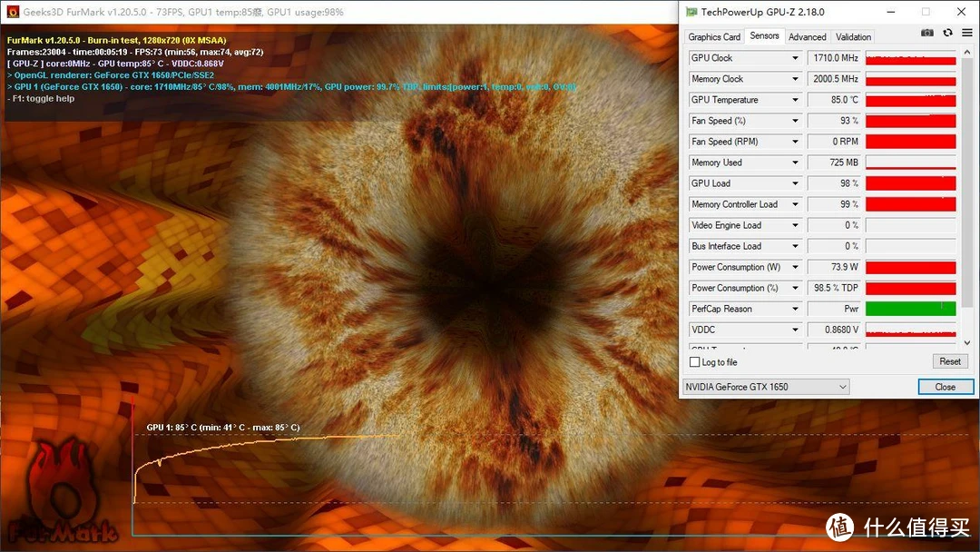This screenshot has height=552, width=980.
Task: Click the GPU Clock red graph bar
Action: point(911,58)
